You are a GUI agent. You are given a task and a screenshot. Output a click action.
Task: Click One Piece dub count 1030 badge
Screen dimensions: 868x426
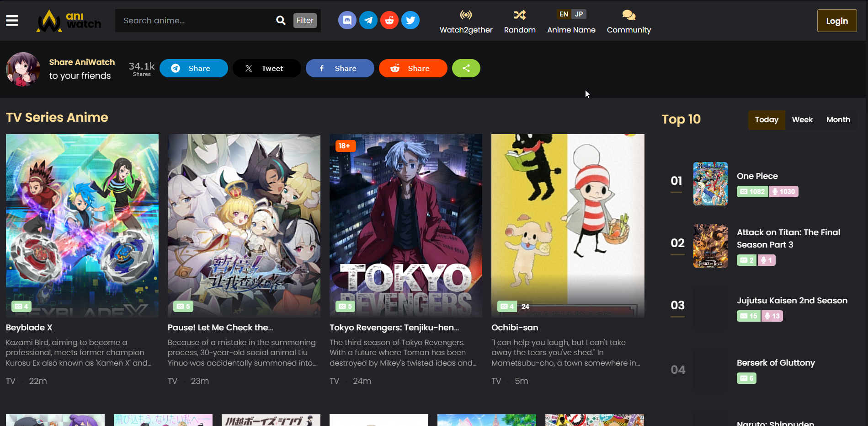(x=783, y=192)
